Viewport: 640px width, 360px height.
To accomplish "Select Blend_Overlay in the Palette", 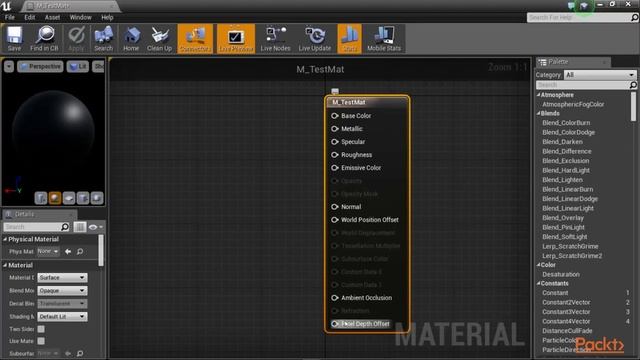I will [563, 218].
